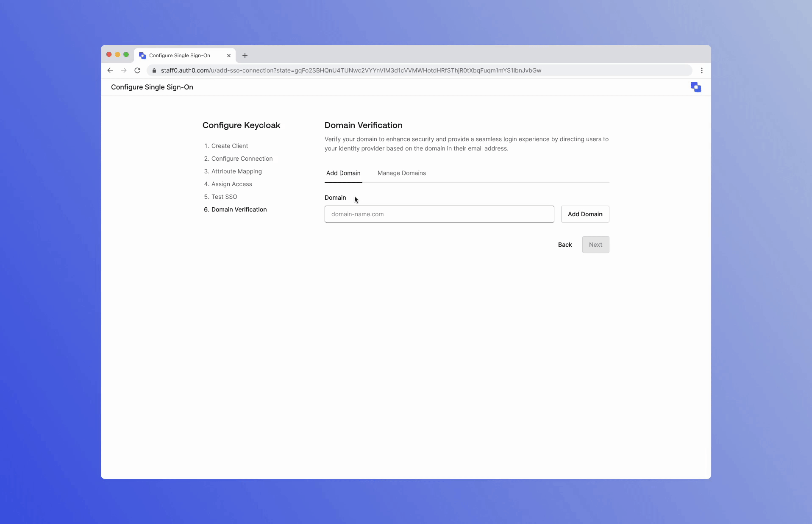Click the Next button
The width and height of the screenshot is (812, 524).
(x=595, y=245)
